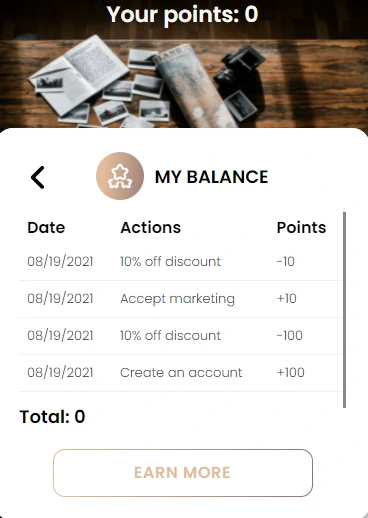Click the back arrow icon
Image resolution: width=368 pixels, height=518 pixels.
point(37,177)
